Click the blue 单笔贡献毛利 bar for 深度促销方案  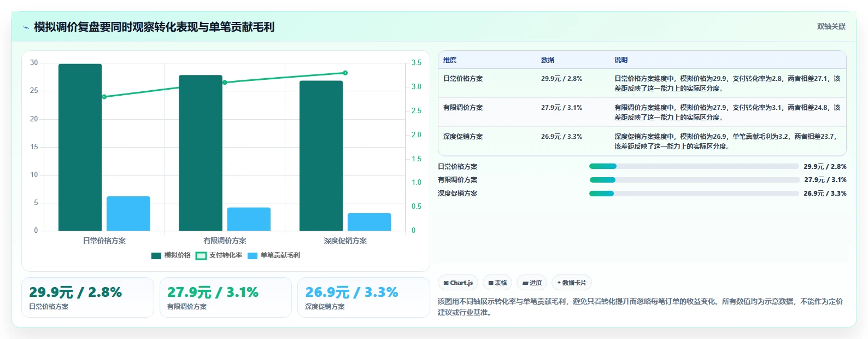tap(370, 222)
